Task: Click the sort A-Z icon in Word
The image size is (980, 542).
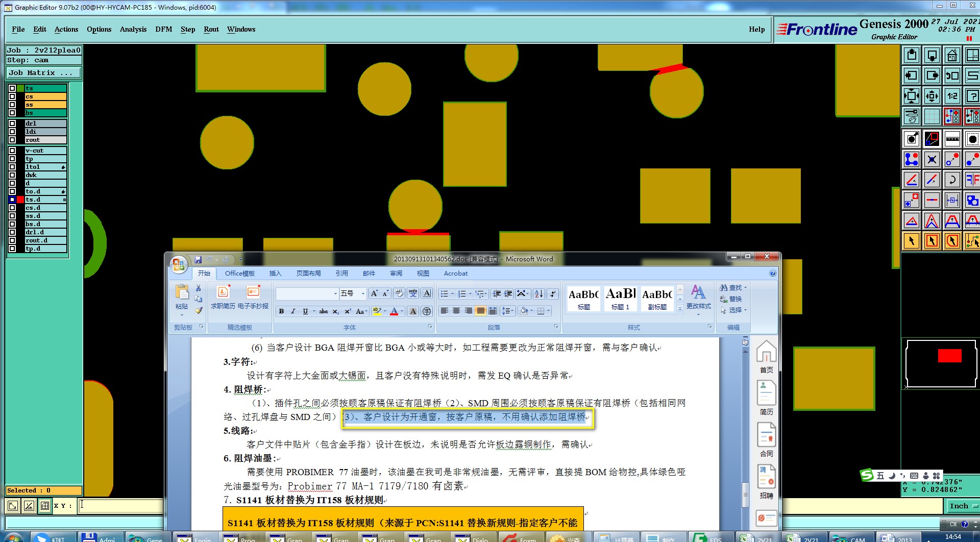Action: [539, 293]
